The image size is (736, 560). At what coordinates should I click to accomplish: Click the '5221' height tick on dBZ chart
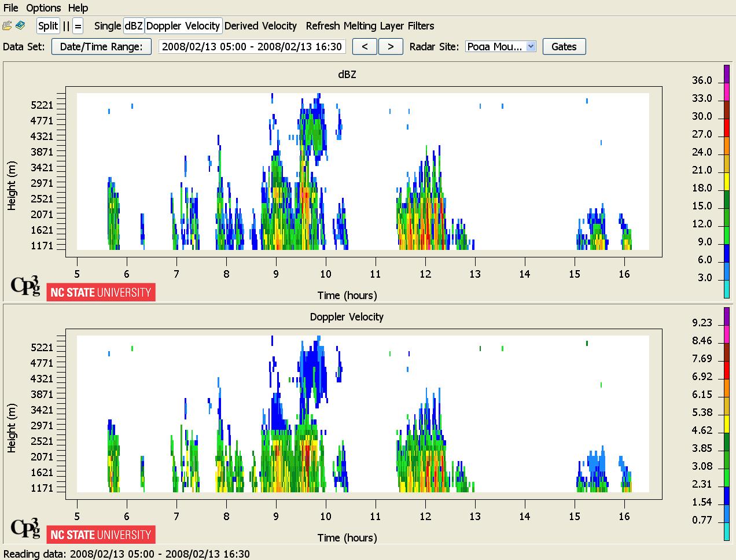coord(42,105)
